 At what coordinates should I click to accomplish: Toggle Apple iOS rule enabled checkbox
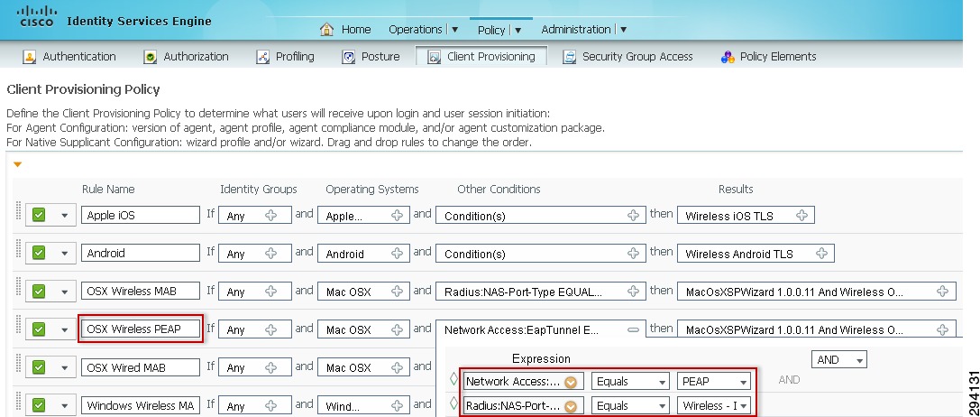(39, 216)
